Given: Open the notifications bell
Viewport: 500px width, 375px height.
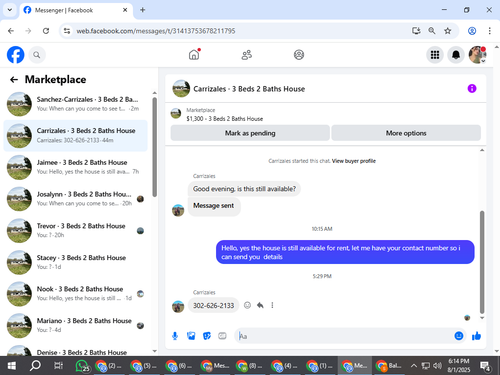Looking at the screenshot, I should click(x=456, y=55).
